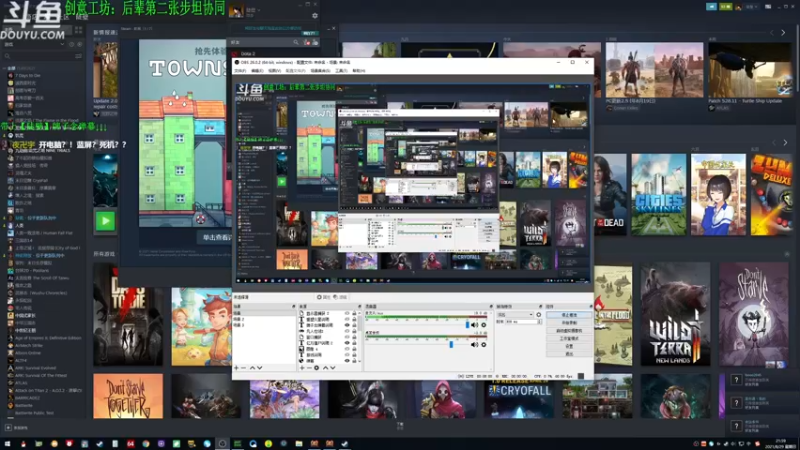Move scene down in OBS Scenes panel
800x450 pixels.
click(x=259, y=367)
